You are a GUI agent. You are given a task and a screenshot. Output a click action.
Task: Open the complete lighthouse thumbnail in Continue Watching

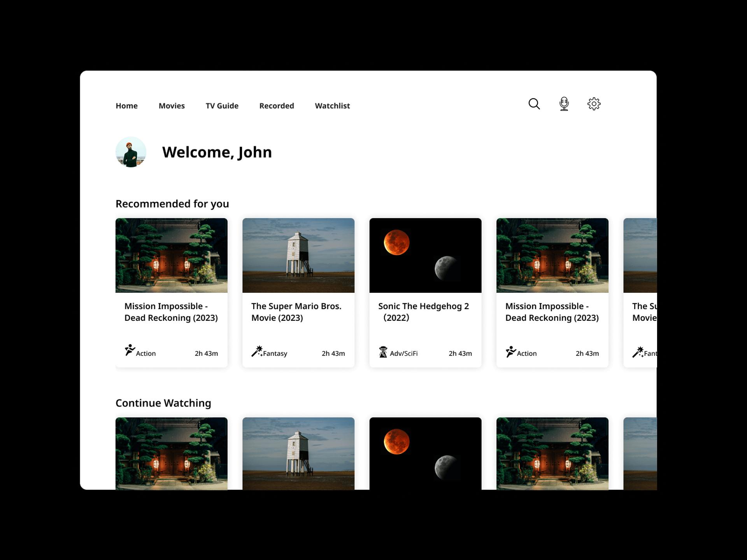tap(298, 453)
